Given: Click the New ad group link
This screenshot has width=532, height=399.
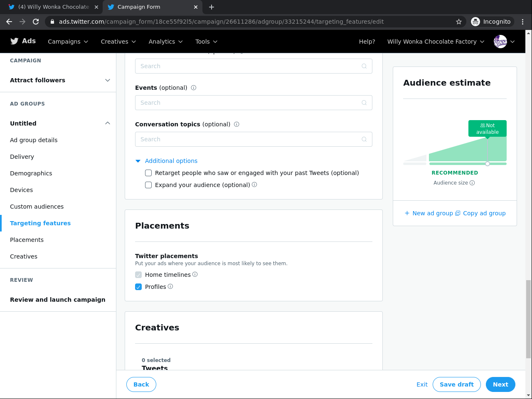Looking at the screenshot, I should coord(429,213).
